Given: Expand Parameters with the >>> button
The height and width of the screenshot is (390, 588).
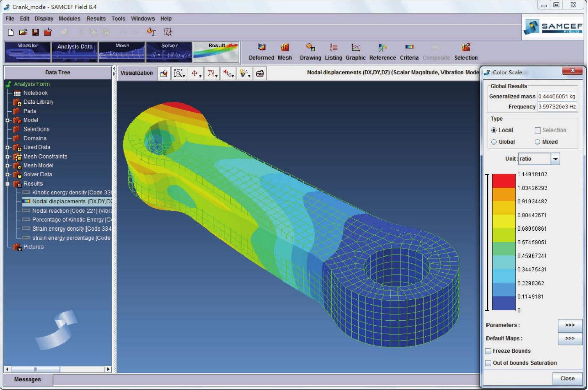Looking at the screenshot, I should [570, 325].
